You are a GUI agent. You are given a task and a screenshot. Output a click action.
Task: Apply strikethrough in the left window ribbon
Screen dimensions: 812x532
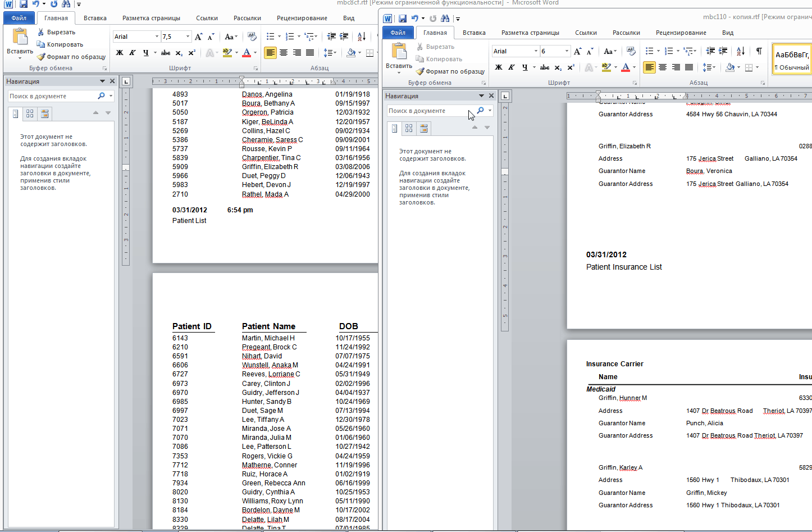pos(166,53)
